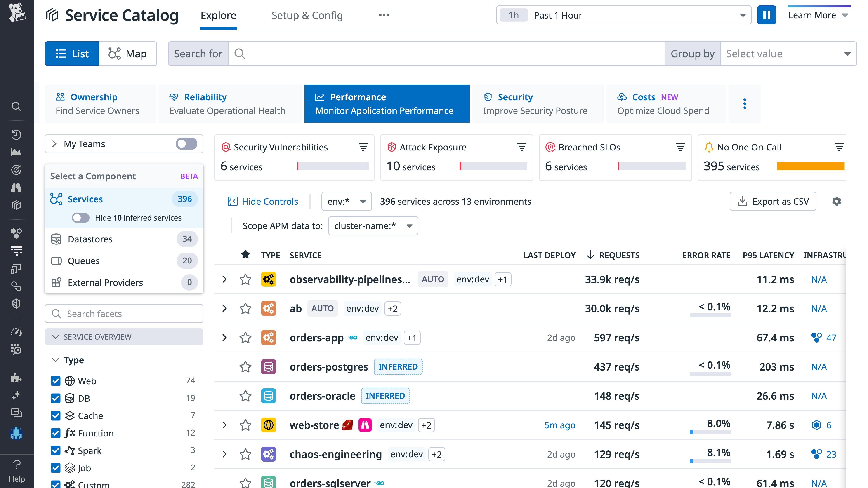Click the Export as CSV button
Image resolution: width=868 pixels, height=488 pixels.
coord(773,201)
